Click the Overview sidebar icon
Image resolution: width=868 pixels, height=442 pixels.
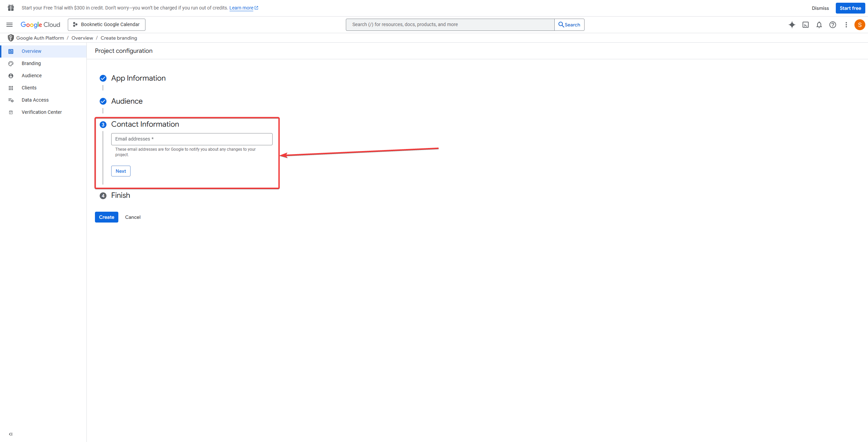[11, 51]
